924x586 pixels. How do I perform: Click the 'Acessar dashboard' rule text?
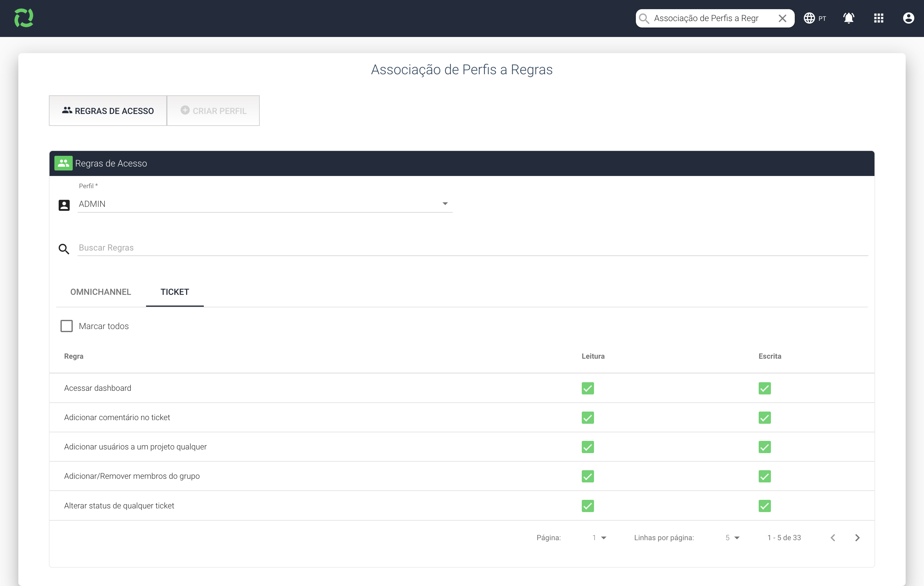(97, 388)
